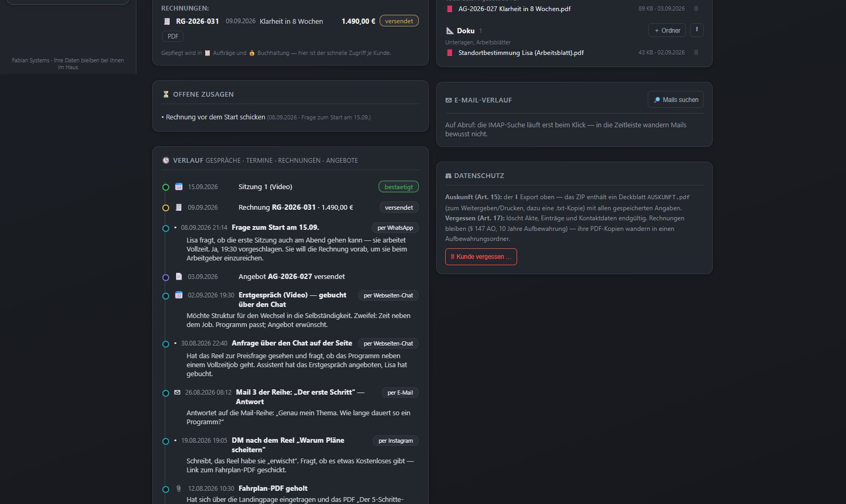This screenshot has height=504, width=846.
Task: Open file AG-2026-027 Klarheit in 8 Wochen.pdf
Action: tap(514, 9)
